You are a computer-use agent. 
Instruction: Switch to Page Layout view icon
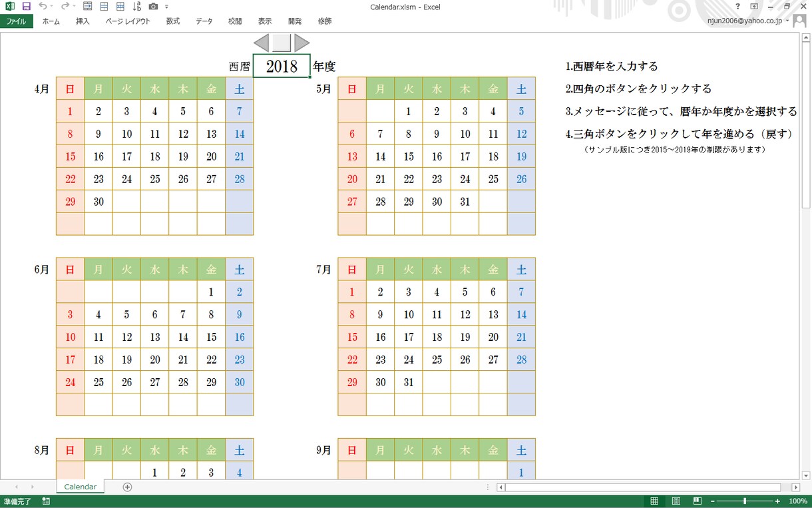[676, 501]
